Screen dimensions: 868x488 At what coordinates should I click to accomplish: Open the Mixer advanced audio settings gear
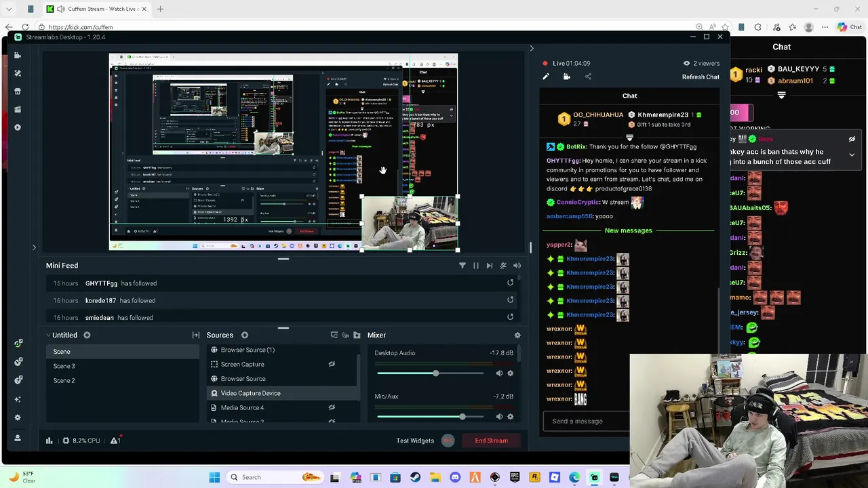tap(517, 335)
